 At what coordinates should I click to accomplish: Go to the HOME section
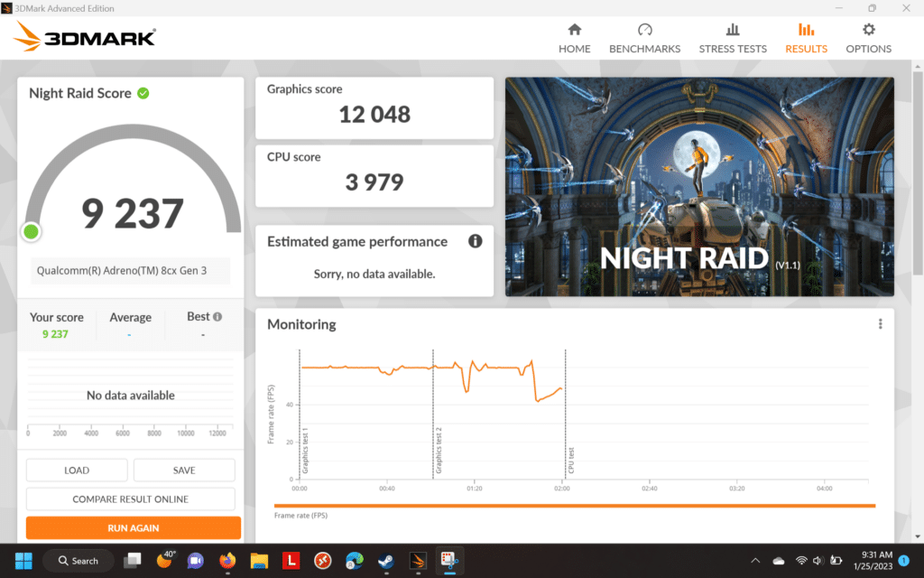point(574,39)
